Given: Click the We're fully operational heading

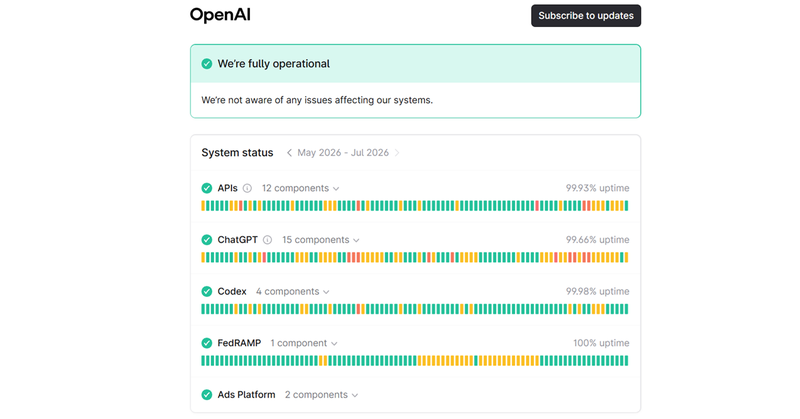Looking at the screenshot, I should pyautogui.click(x=273, y=64).
